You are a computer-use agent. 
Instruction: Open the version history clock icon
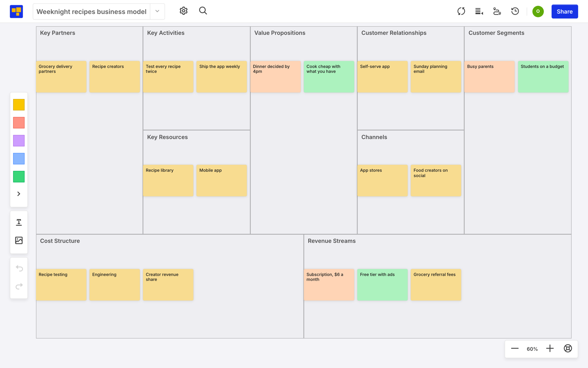point(515,11)
